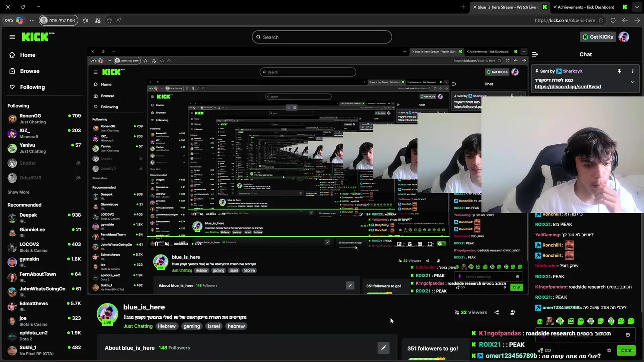Image resolution: width=644 pixels, height=362 pixels.
Task: Open recommended channel joe
Action: (x=44, y=321)
